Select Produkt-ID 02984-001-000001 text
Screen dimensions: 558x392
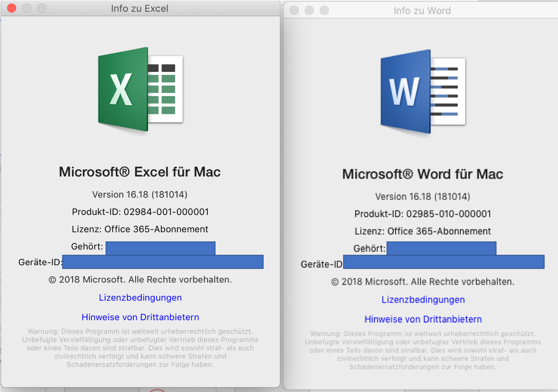[x=140, y=212]
